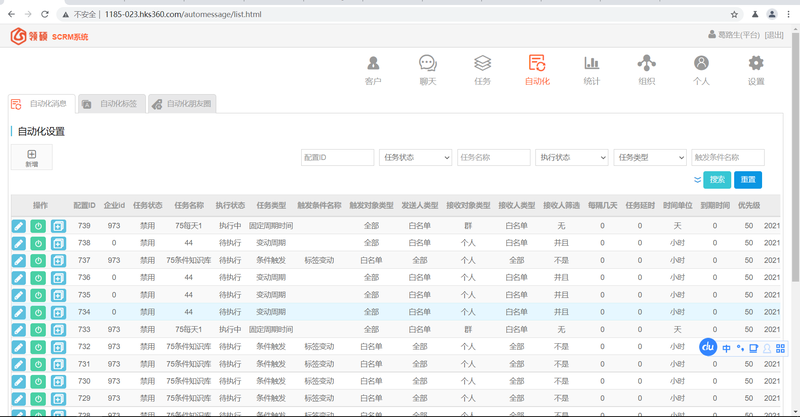Click the 重置 reset button

pos(748,180)
